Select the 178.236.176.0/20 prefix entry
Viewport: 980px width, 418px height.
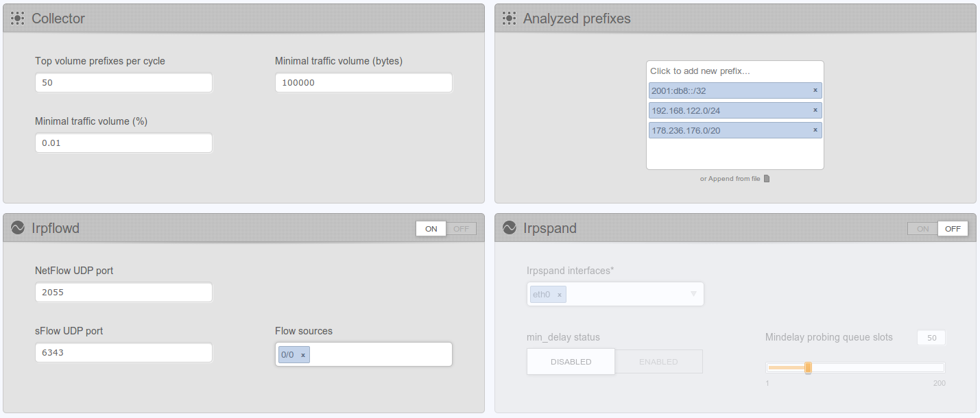[735, 130]
